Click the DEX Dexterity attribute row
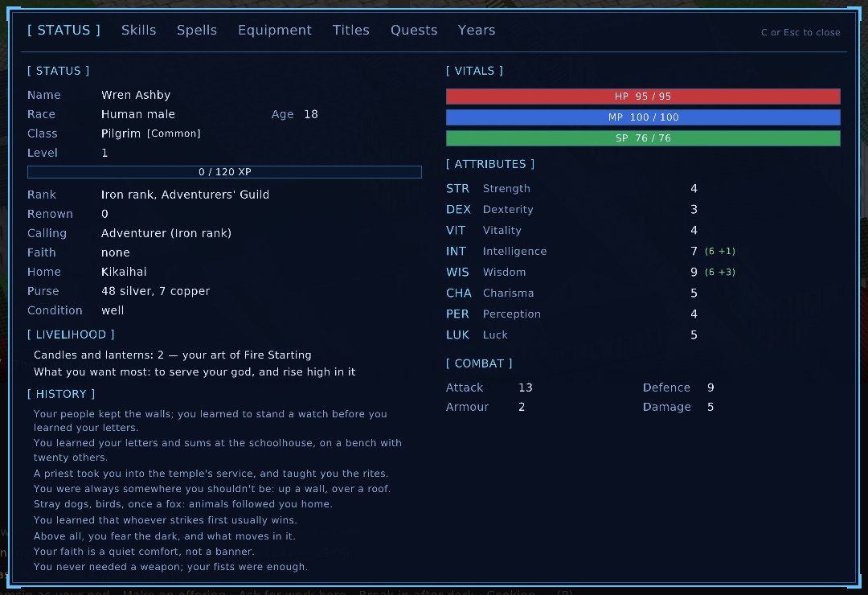 pyautogui.click(x=571, y=209)
